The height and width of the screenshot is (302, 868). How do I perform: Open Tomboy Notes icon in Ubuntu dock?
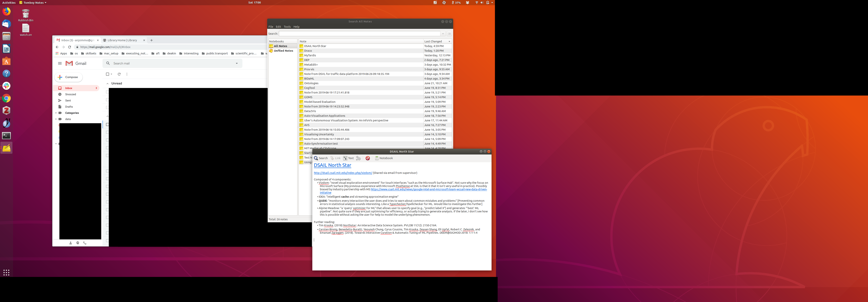pyautogui.click(x=6, y=148)
